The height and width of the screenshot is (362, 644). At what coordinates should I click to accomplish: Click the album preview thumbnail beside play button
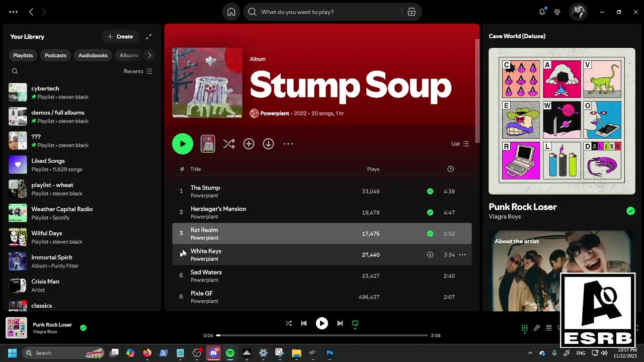[208, 144]
